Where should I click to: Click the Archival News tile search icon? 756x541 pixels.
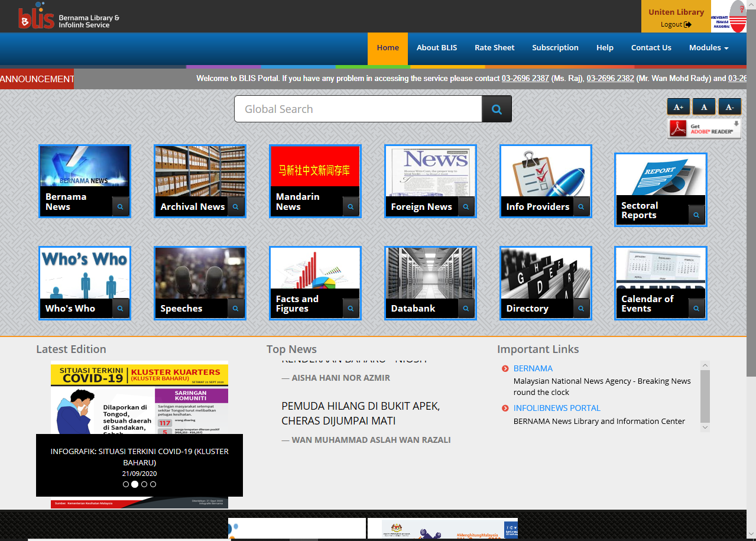(x=235, y=207)
